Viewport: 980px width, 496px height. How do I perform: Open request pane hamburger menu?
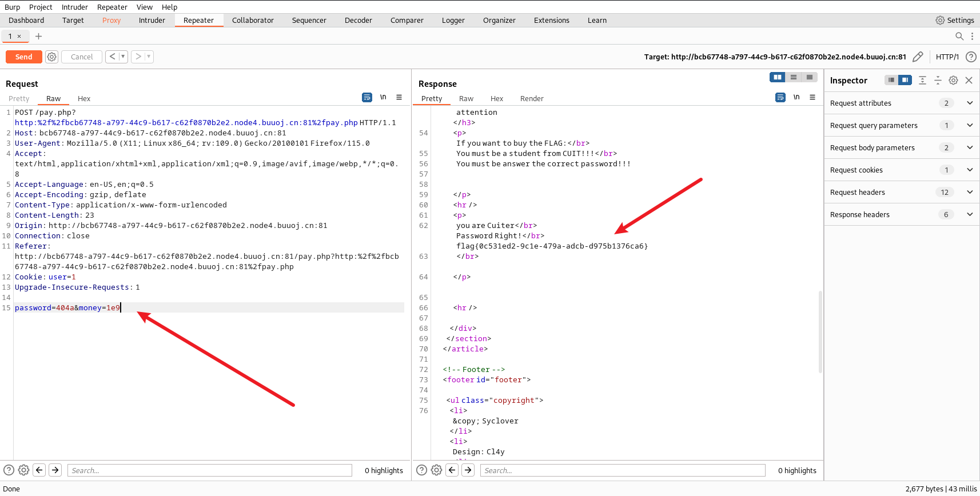click(399, 97)
